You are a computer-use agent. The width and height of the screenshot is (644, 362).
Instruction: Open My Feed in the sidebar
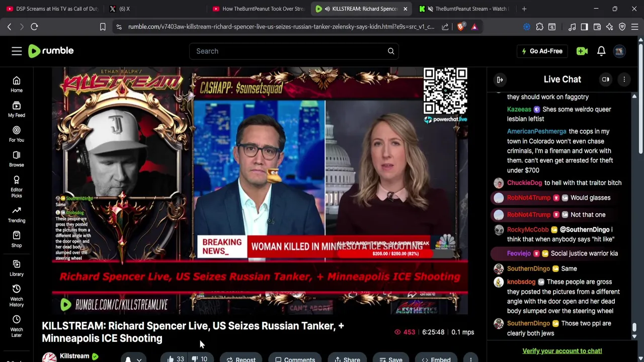(x=17, y=109)
